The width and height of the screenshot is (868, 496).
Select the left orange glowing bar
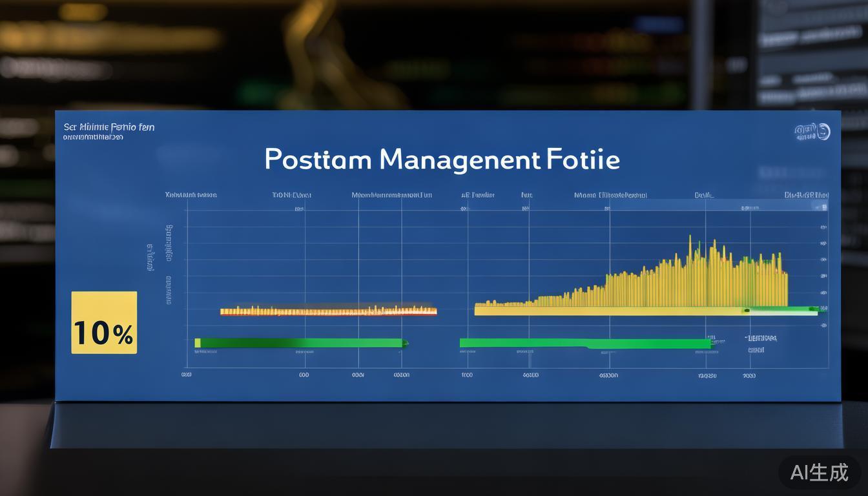click(328, 311)
